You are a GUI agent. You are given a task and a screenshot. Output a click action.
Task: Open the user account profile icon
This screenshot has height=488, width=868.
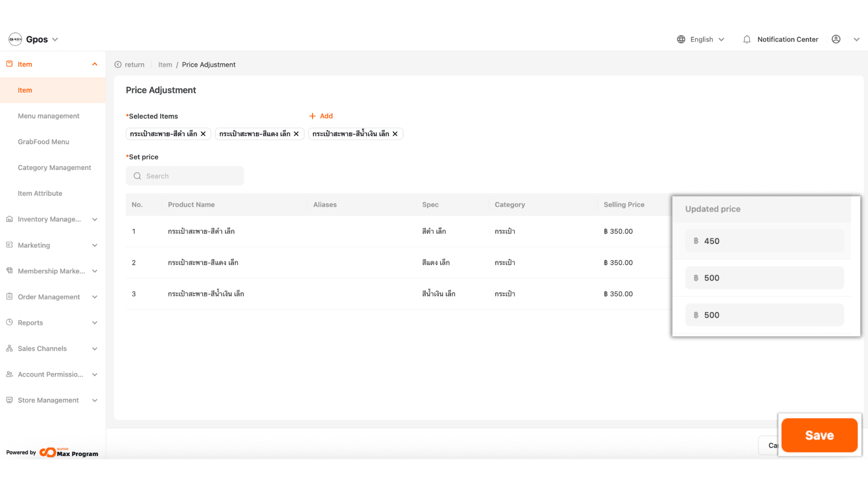pos(836,39)
